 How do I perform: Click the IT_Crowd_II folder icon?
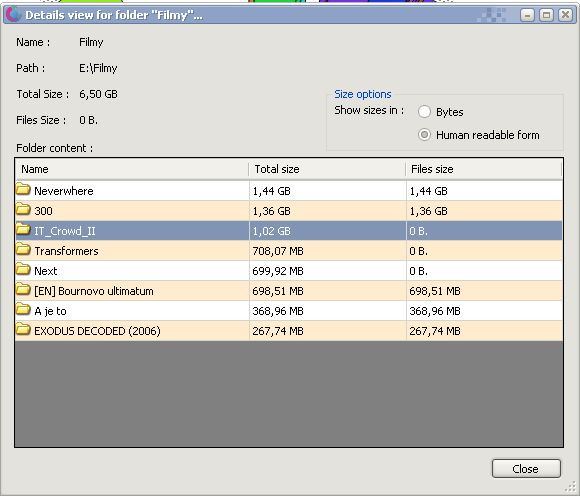(23, 230)
